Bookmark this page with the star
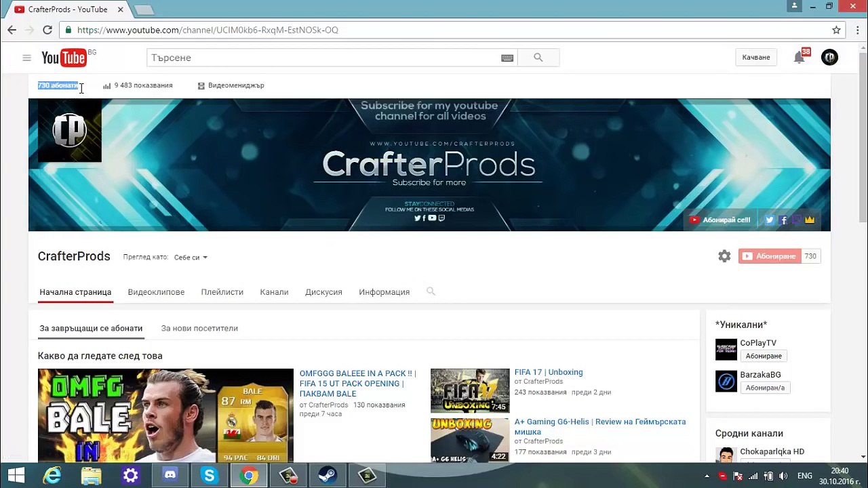868x488 pixels. click(836, 30)
